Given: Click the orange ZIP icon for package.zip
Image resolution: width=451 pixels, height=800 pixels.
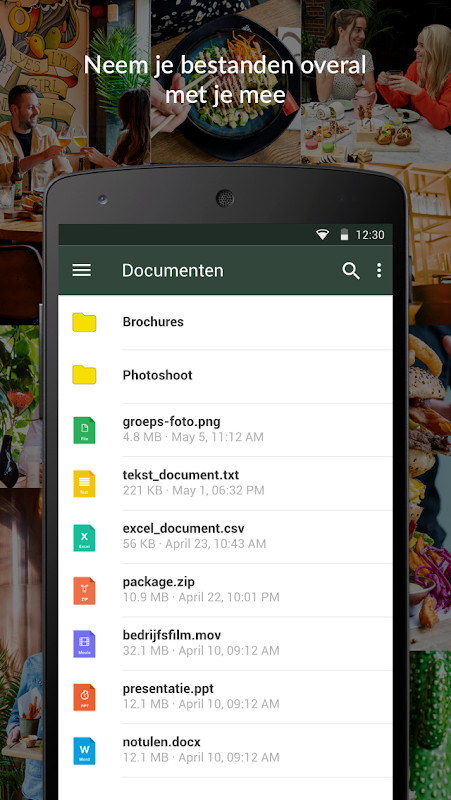Looking at the screenshot, I should 84,591.
